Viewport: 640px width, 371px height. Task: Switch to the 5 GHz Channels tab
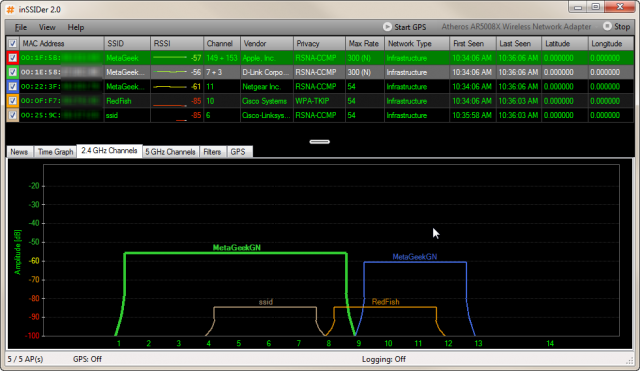(x=171, y=152)
